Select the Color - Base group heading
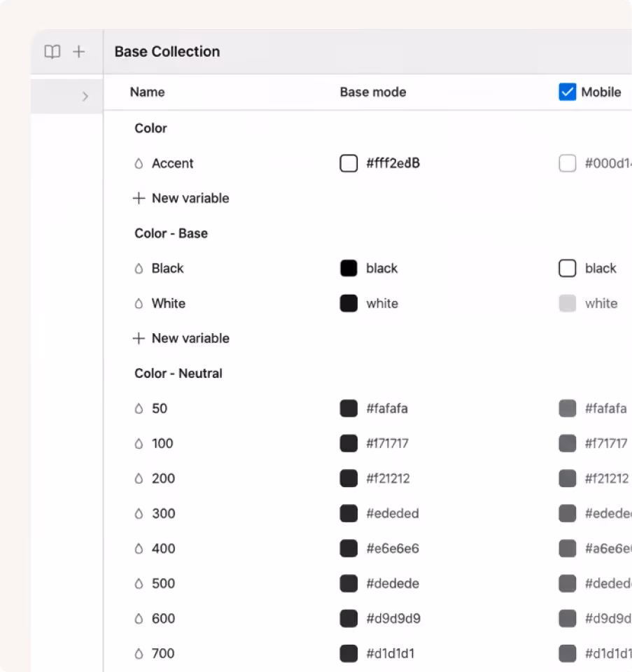 pyautogui.click(x=171, y=233)
